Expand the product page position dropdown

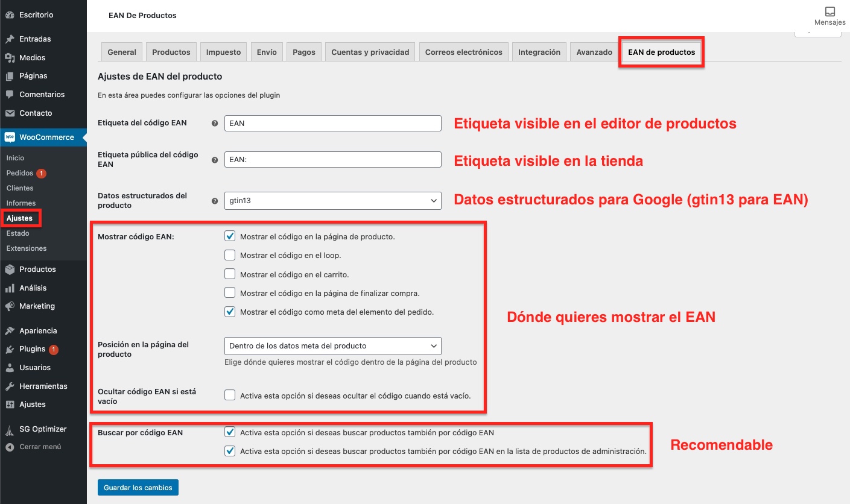(x=332, y=346)
